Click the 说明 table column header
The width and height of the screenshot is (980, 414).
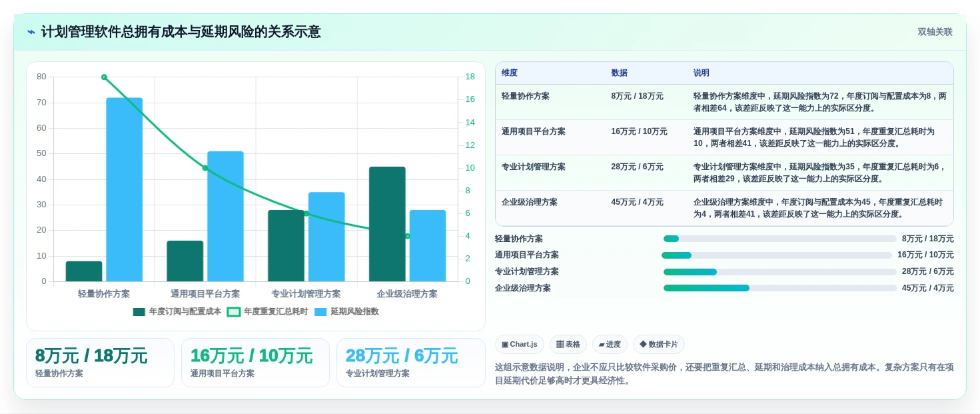[702, 73]
